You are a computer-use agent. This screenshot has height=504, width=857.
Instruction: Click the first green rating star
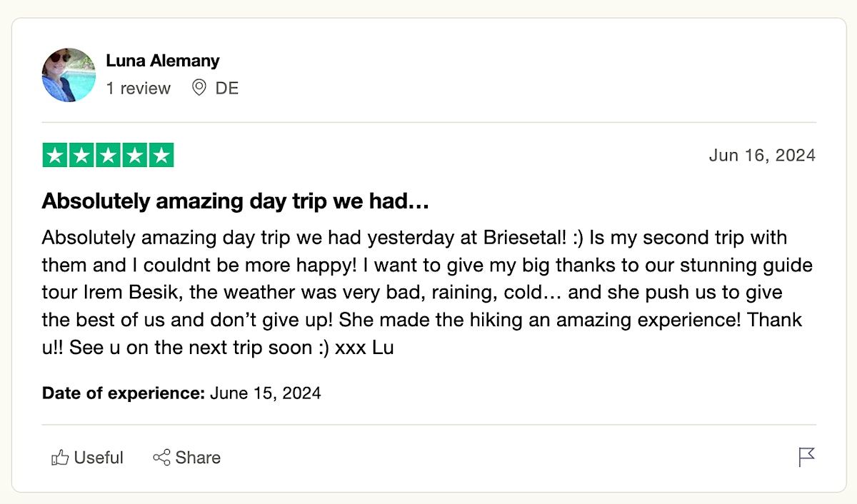tap(55, 156)
